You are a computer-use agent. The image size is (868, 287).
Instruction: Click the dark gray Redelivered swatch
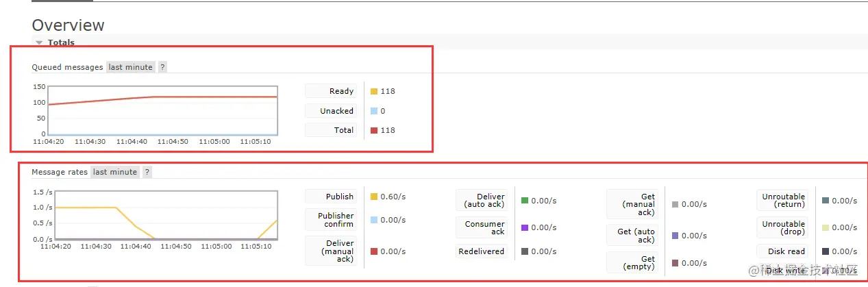click(x=525, y=251)
